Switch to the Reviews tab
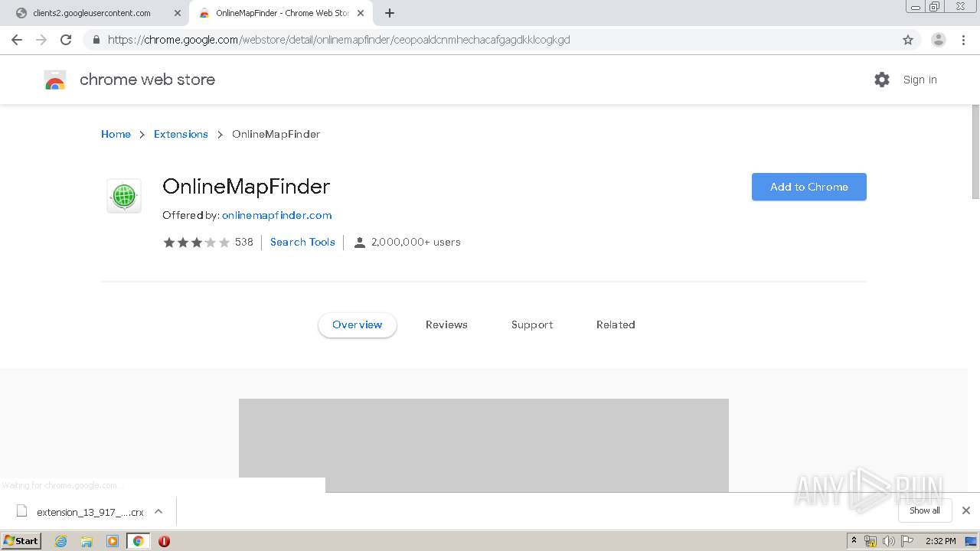Viewport: 980px width, 551px height. [x=446, y=324]
